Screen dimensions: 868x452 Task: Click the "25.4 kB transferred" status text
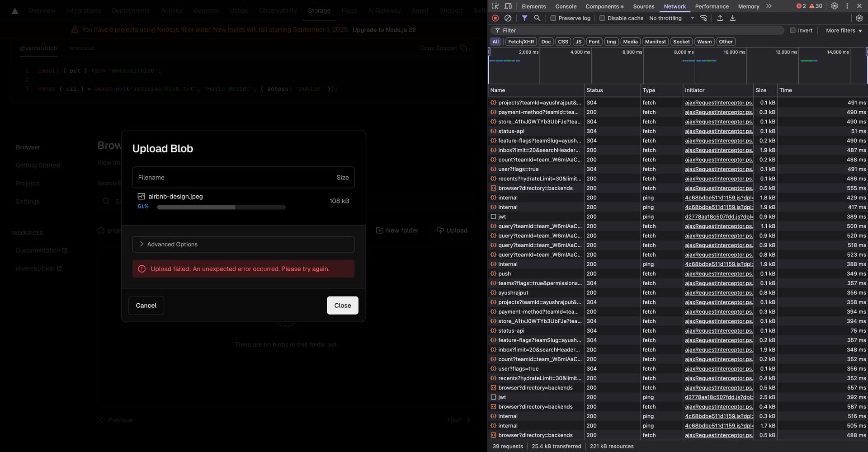coord(557,446)
